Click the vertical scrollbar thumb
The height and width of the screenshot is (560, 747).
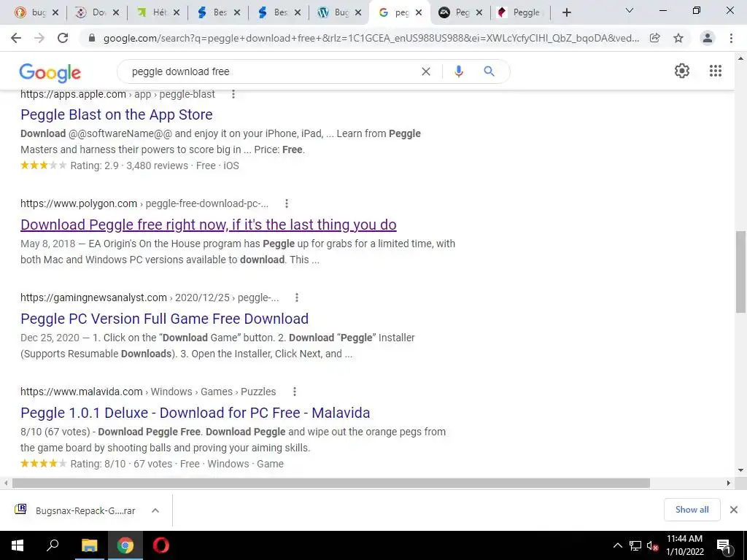click(741, 271)
